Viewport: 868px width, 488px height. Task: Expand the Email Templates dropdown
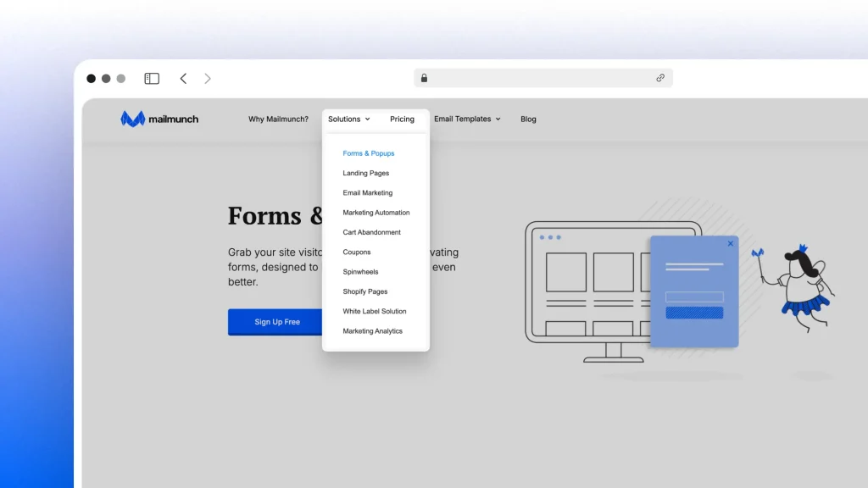(498, 119)
